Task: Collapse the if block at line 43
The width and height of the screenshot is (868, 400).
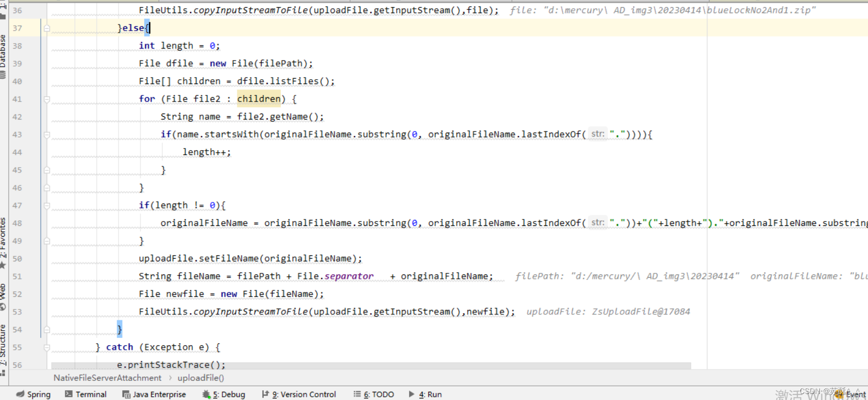Action: [x=47, y=135]
